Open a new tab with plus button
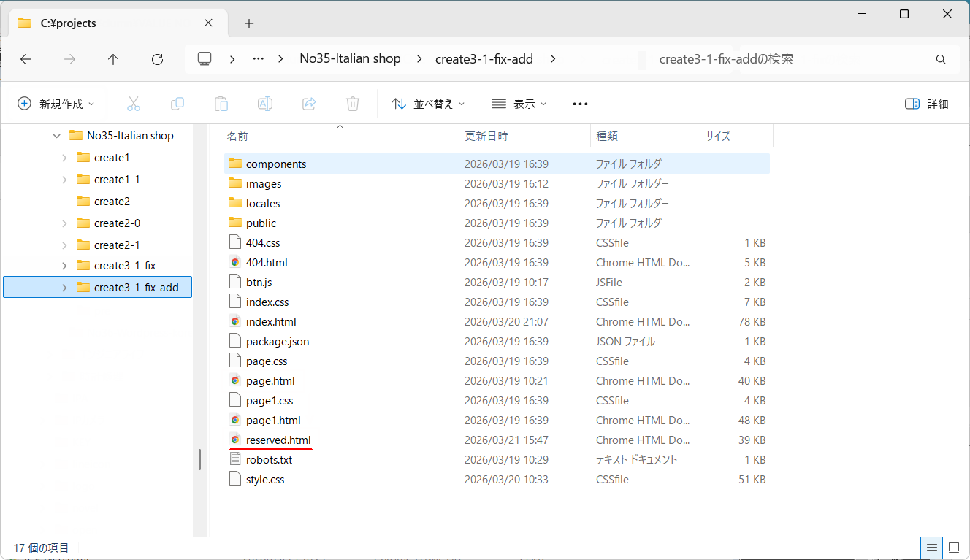This screenshot has width=970, height=560. pyautogui.click(x=249, y=23)
